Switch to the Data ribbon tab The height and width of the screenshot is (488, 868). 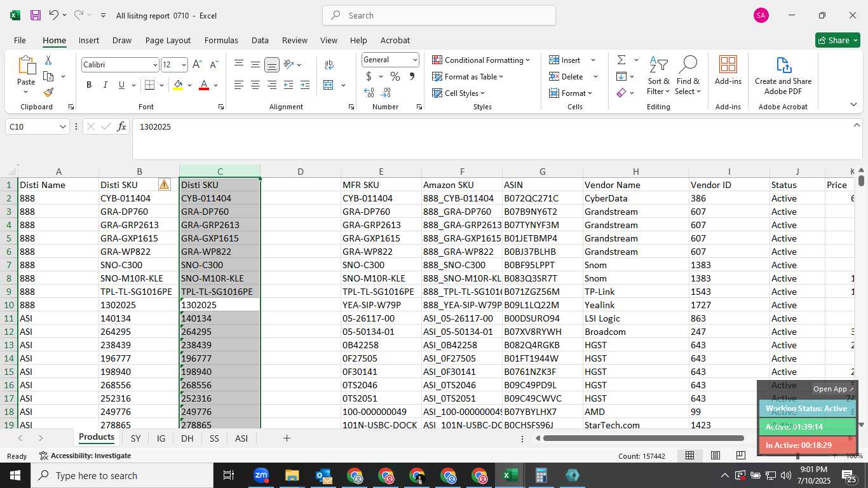click(260, 40)
